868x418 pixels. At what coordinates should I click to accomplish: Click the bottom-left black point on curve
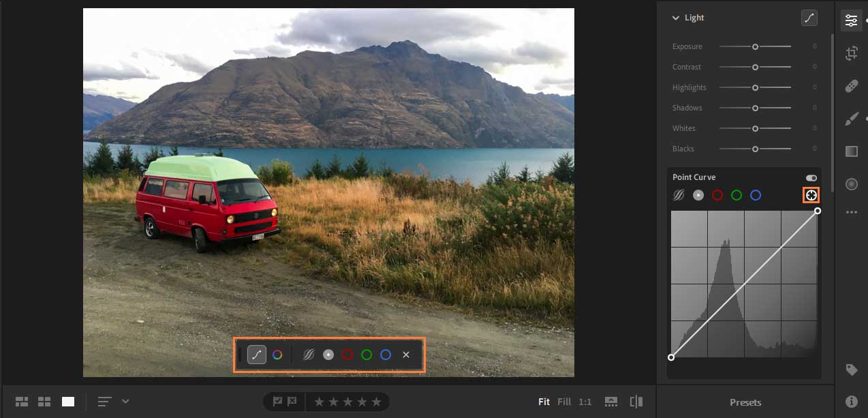click(x=671, y=357)
